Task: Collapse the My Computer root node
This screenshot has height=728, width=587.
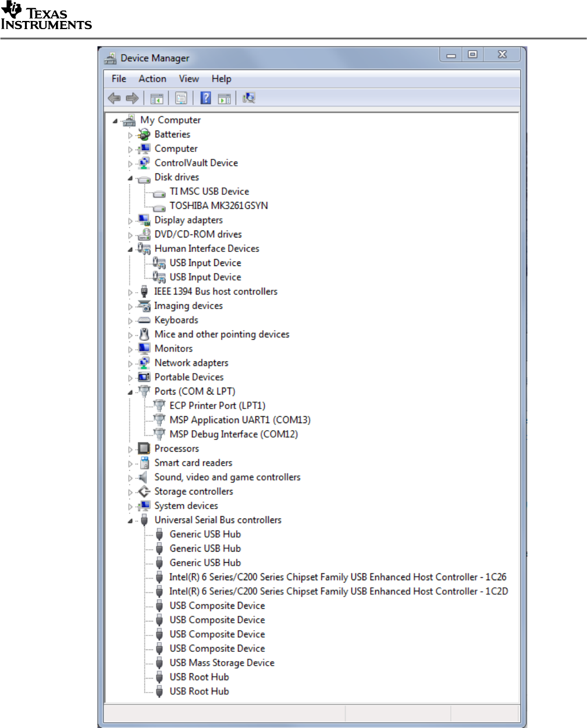Action: coord(115,121)
